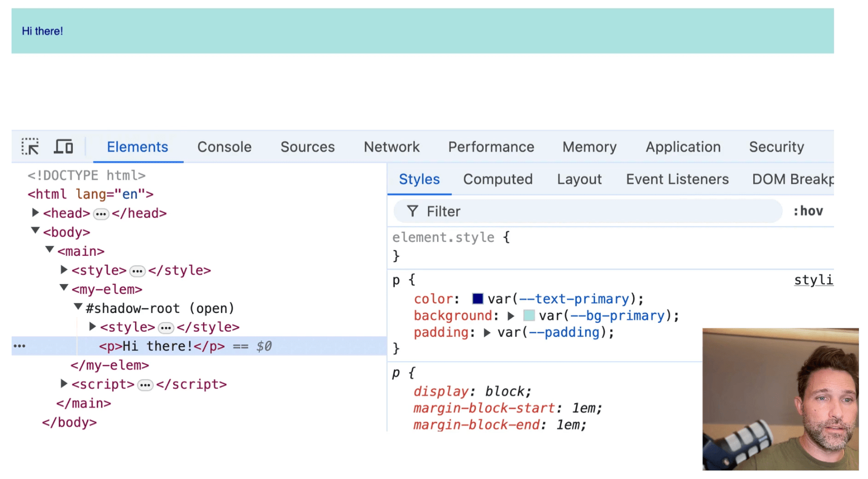The image size is (868, 479).
Task: Select the DOM Breakpoints sub-tab
Action: pos(793,179)
